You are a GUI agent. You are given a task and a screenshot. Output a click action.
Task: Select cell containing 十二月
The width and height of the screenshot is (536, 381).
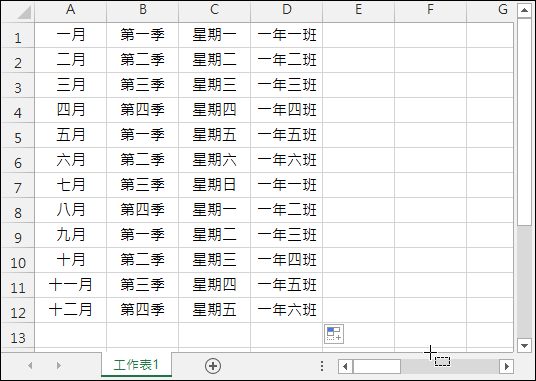[x=70, y=310]
